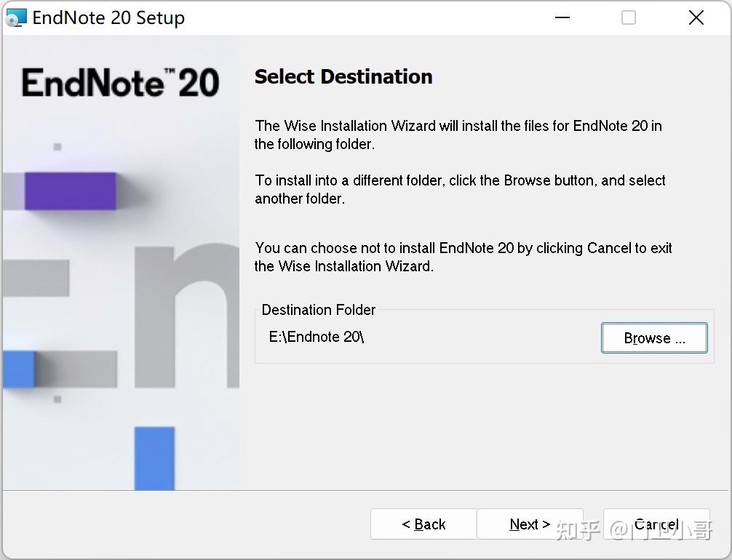Click the Destination Folder group label
The width and height of the screenshot is (732, 560).
(318, 310)
